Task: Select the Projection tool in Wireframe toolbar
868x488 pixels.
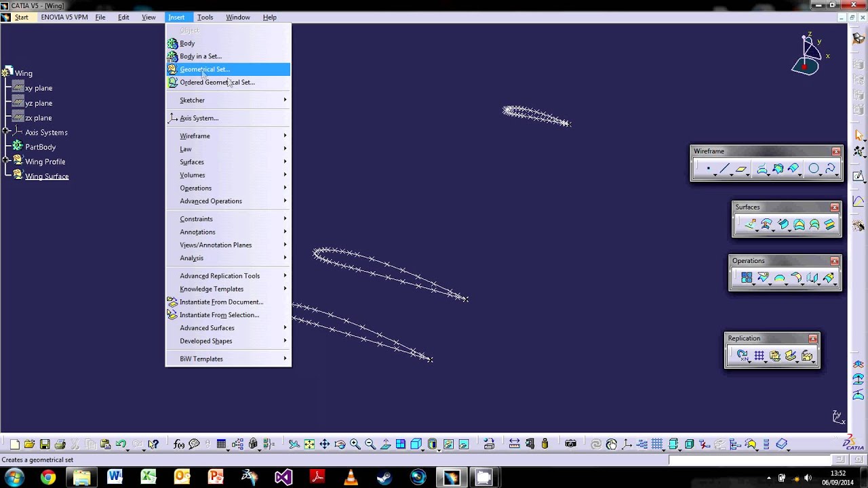Action: tap(762, 169)
